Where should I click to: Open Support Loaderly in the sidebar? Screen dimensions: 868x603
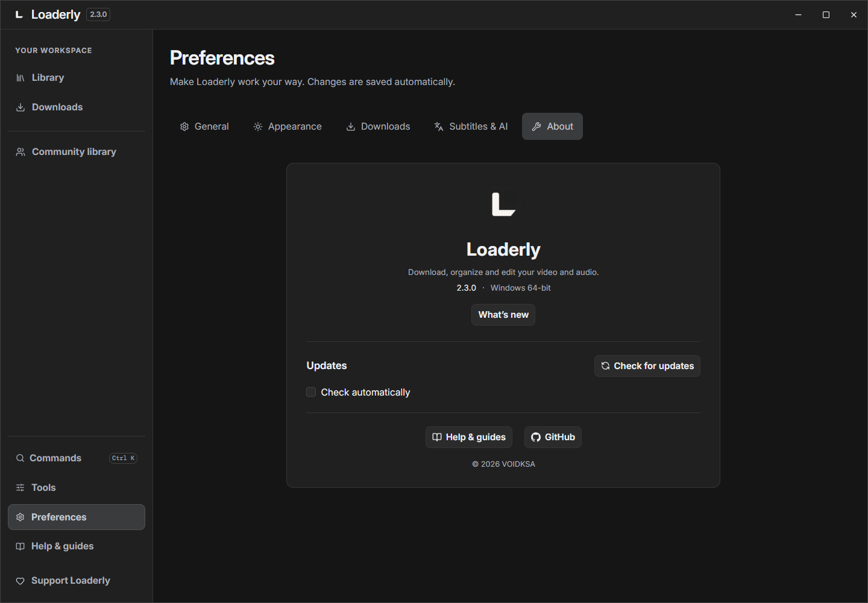coord(77,581)
